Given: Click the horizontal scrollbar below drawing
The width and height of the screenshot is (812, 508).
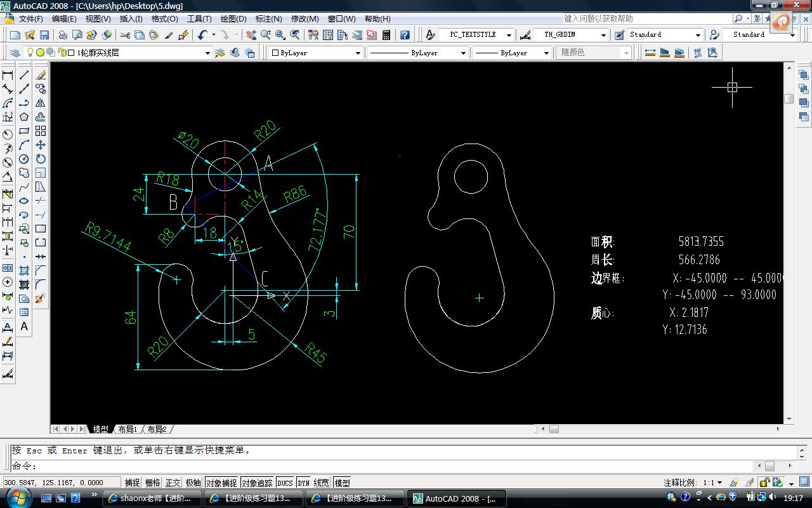Looking at the screenshot, I should point(659,429).
